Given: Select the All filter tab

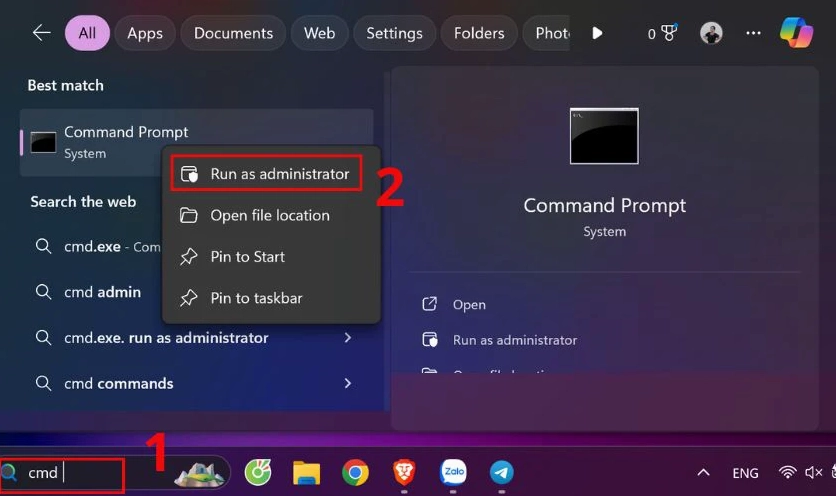Looking at the screenshot, I should pos(87,33).
